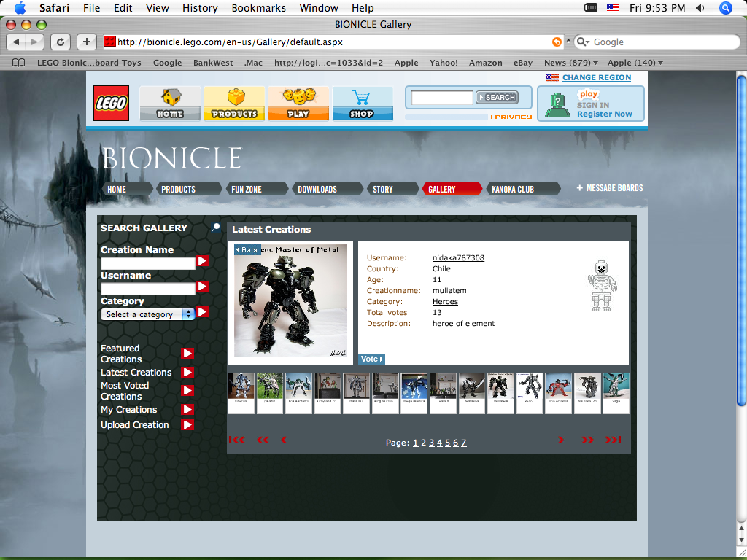
Task: Jump to first page with the leftmost pagination icon
Action: tap(237, 439)
